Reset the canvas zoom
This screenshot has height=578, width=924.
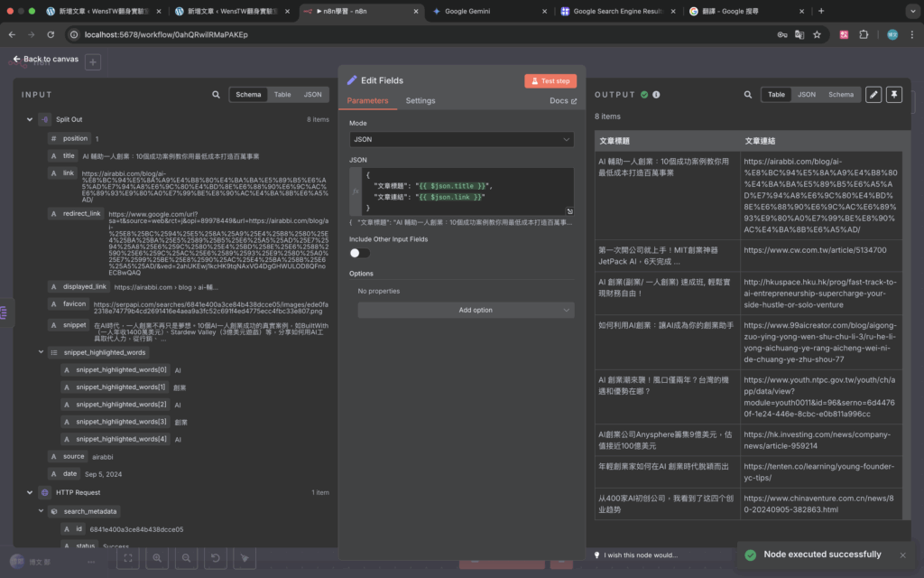[215, 558]
